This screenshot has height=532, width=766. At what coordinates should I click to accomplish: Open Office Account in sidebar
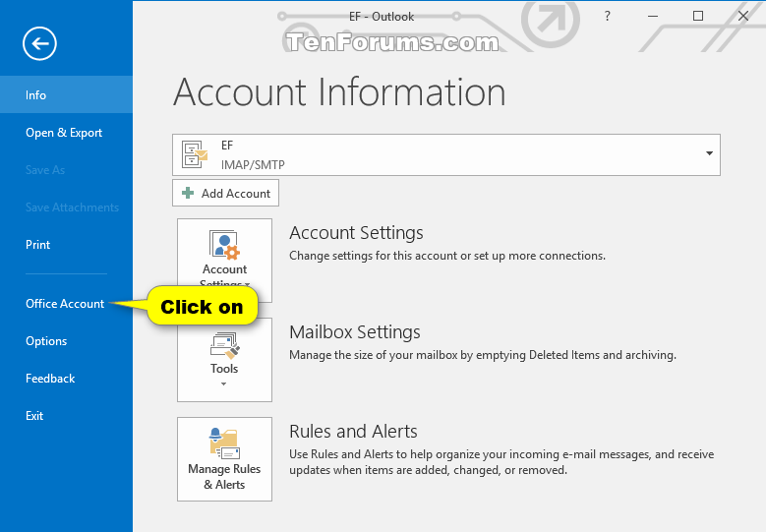point(65,304)
